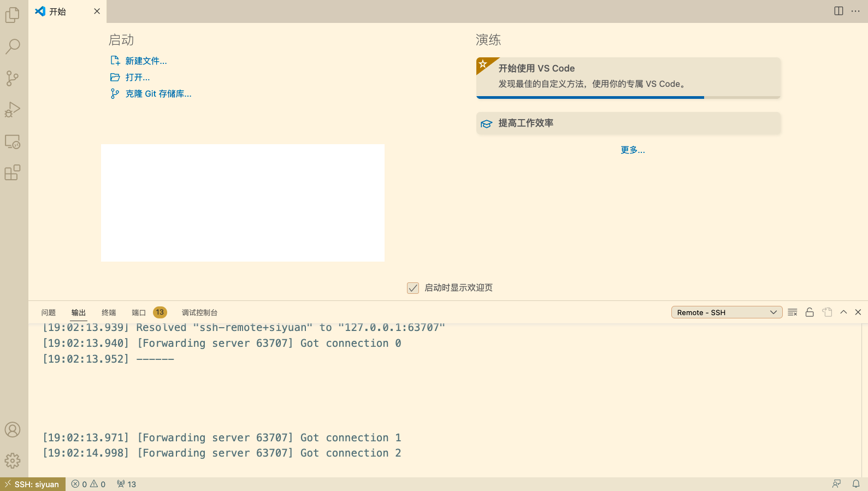The height and width of the screenshot is (491, 868).
Task: Open the Search view in activity bar
Action: tap(13, 46)
